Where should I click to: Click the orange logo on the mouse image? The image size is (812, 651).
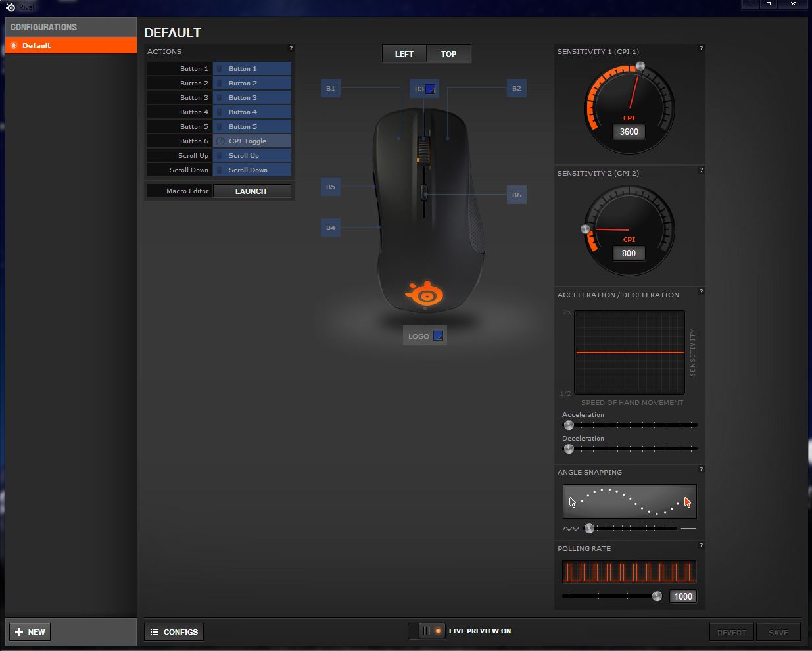425,293
